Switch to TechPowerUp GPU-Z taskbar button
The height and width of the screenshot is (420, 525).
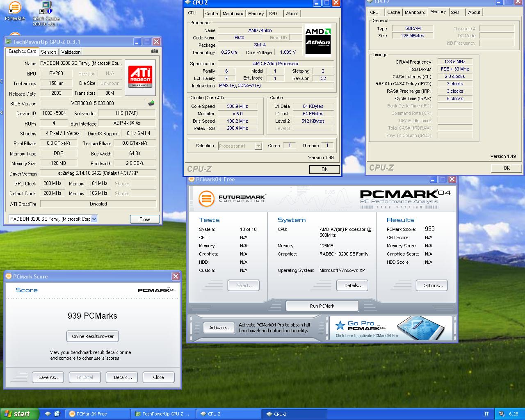coord(163,414)
